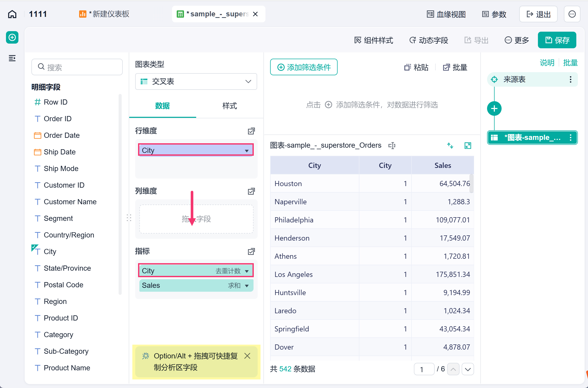
Task: Switch to the 新建仪表板 tab
Action: pos(104,14)
